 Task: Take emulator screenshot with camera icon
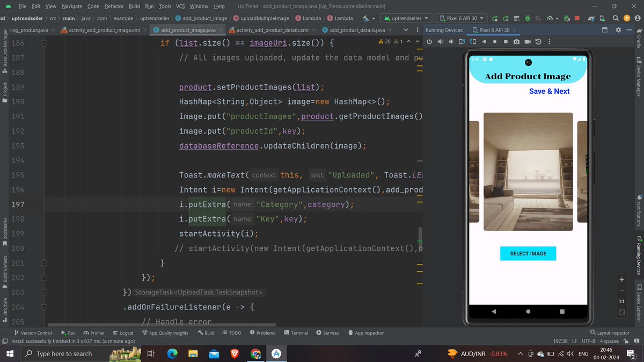[516, 41]
